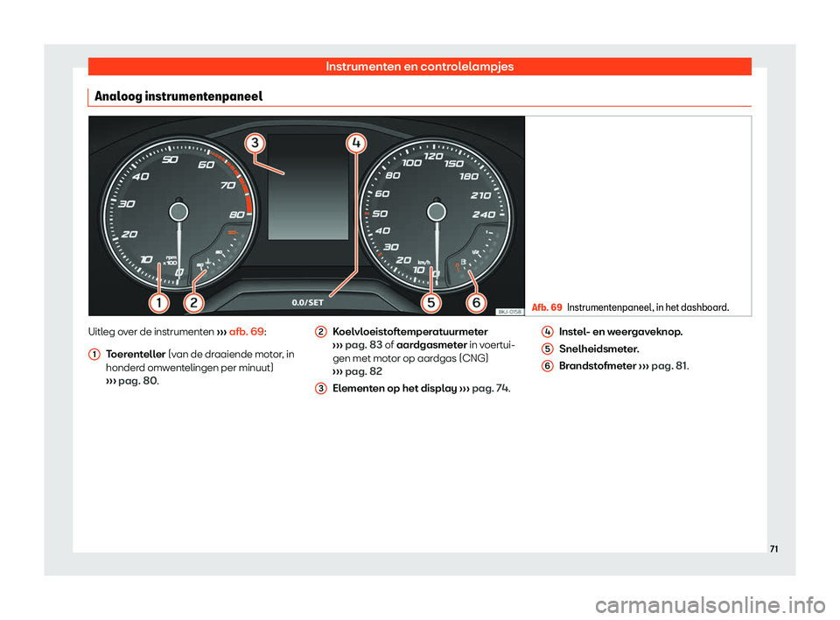Click red callout circle number 2
Image resolution: width=840 pixels, height=620 pixels.
tap(193, 303)
